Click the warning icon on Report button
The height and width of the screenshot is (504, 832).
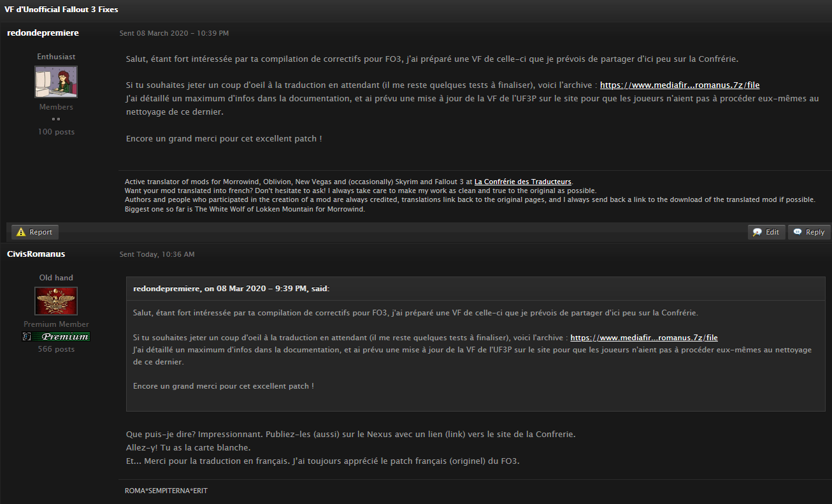point(21,232)
